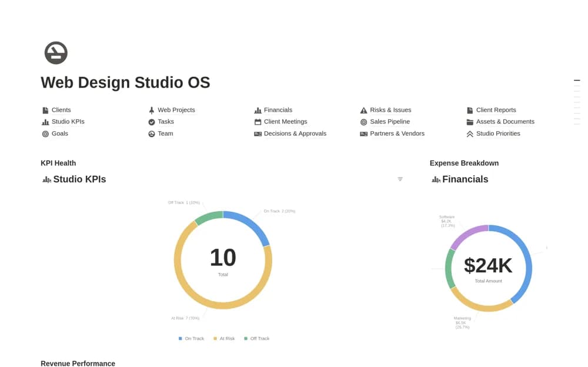Click the Off Track 1 (10%) chart label
Screen dimensions: 588x367
tap(183, 203)
